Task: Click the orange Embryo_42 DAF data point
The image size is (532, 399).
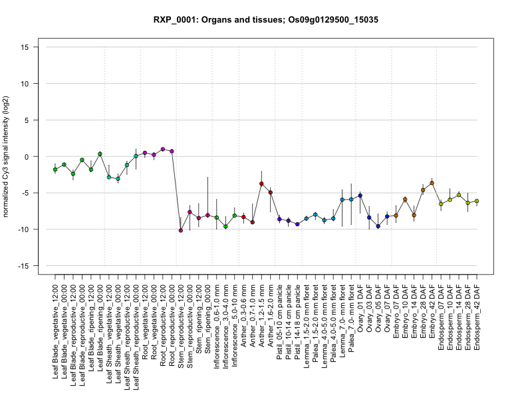Action: click(432, 183)
